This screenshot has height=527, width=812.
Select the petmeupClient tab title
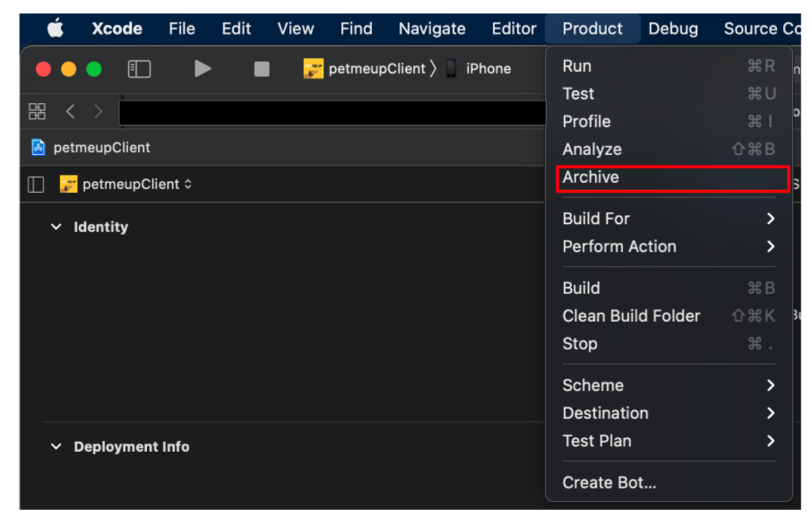101,148
